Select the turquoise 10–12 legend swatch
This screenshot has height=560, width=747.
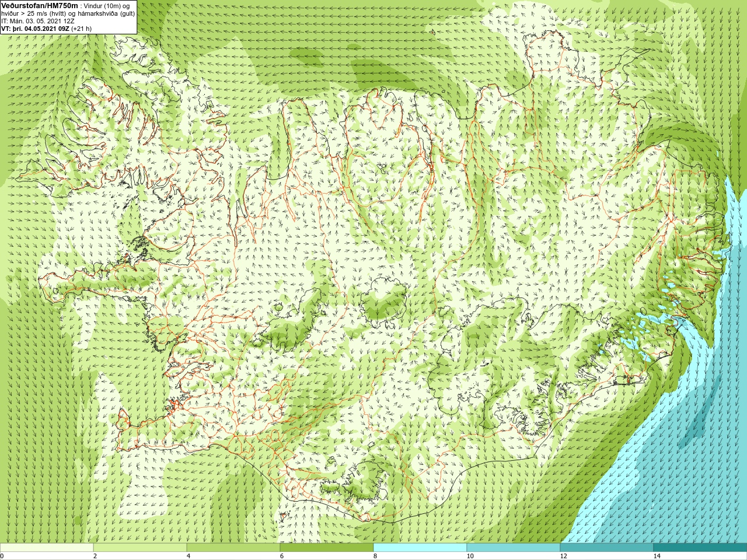[x=514, y=548]
